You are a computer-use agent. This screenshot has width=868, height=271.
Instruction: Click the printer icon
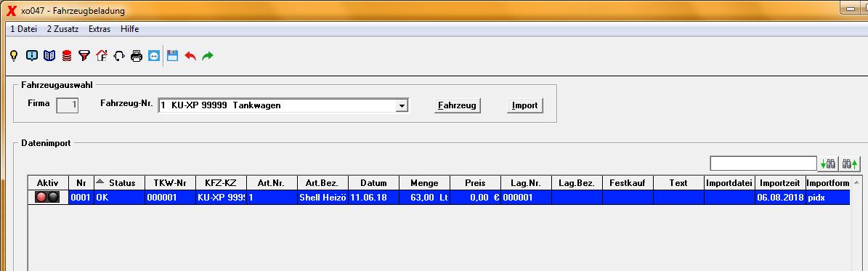(x=137, y=55)
